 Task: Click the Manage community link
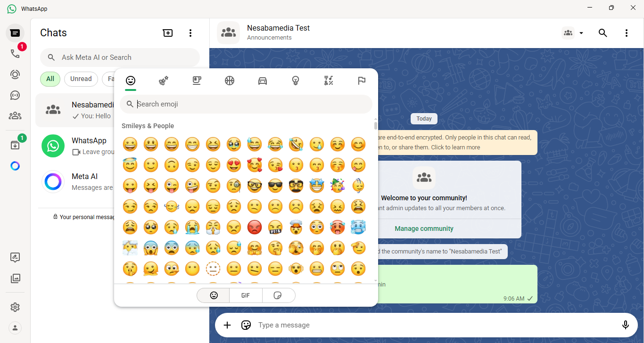coord(424,229)
